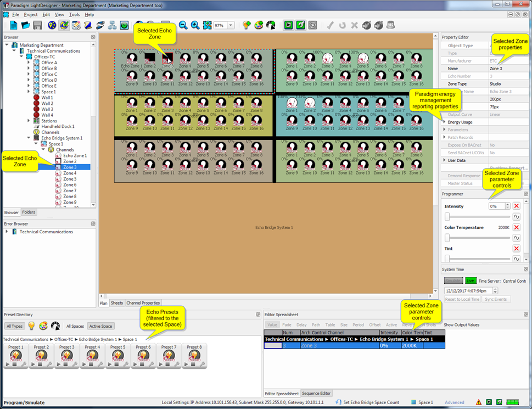Click the Reset to Local Time button
532x409 pixels.
(462, 299)
